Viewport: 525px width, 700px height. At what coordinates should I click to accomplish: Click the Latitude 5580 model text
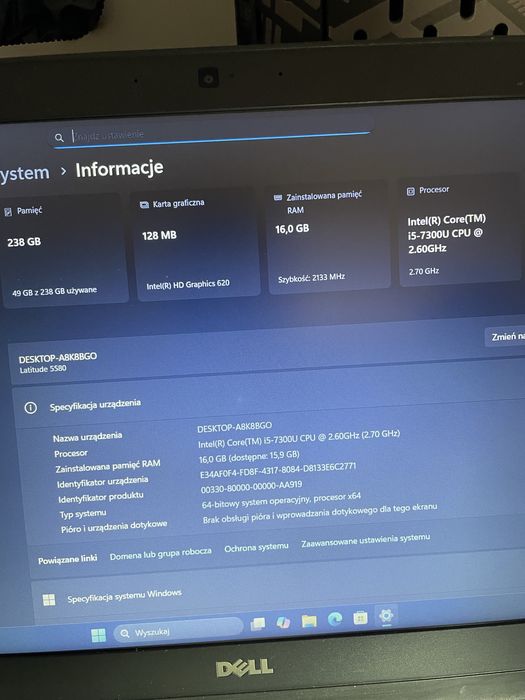43,369
